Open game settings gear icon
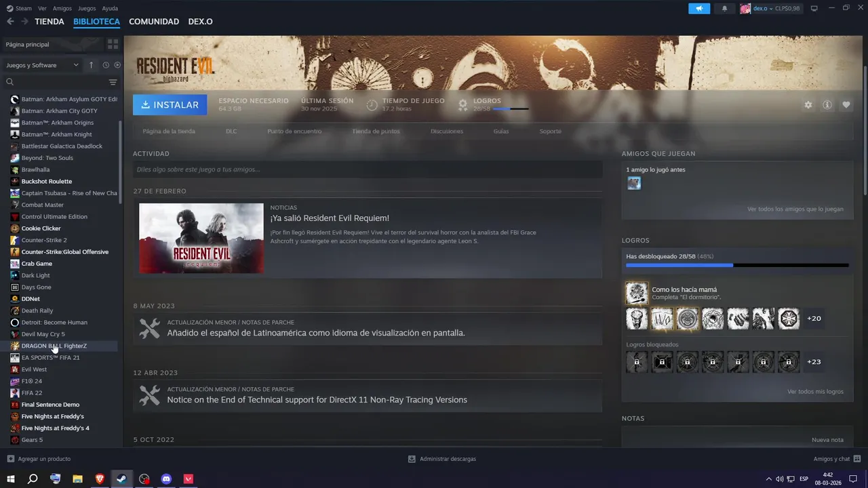Screen dimensions: 868x488 click(808, 105)
